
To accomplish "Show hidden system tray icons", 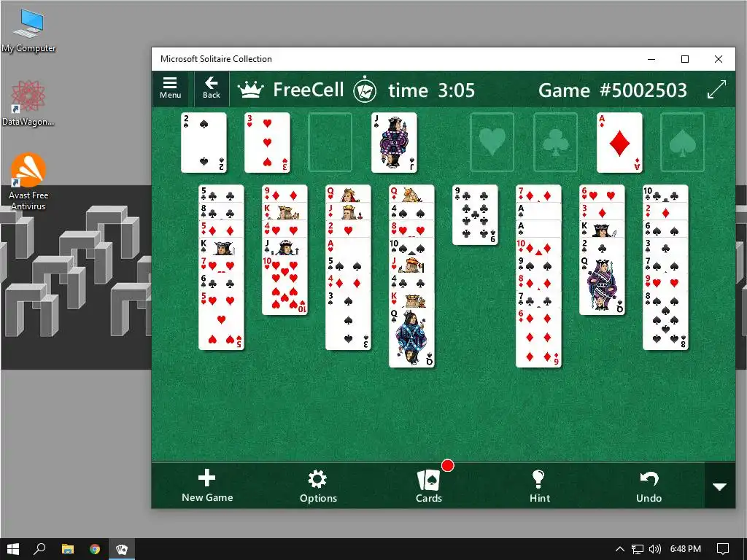I will point(619,549).
